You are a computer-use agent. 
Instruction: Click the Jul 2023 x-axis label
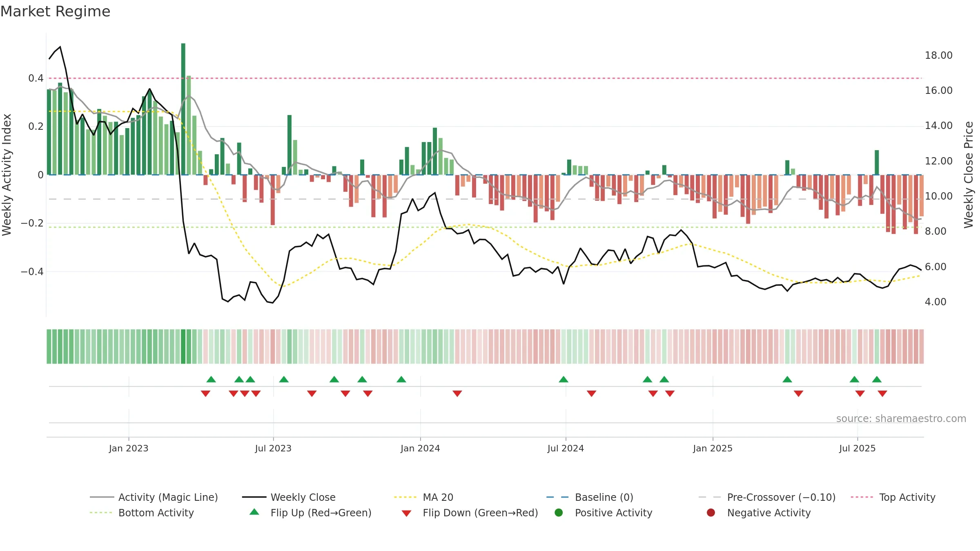coord(273,449)
